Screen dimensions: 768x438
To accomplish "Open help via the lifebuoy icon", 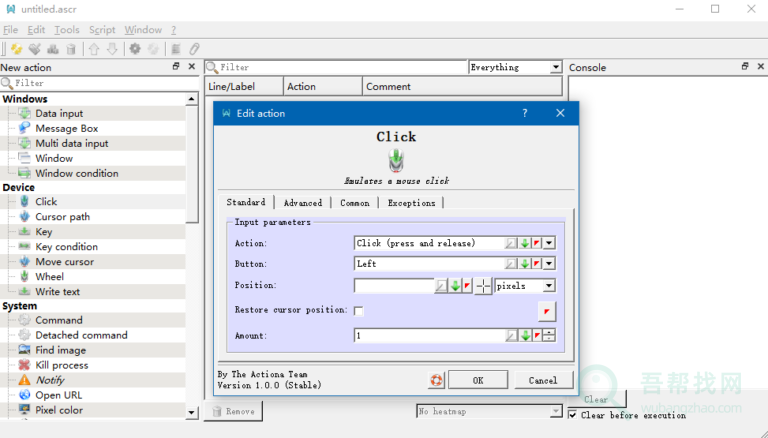I will (436, 380).
